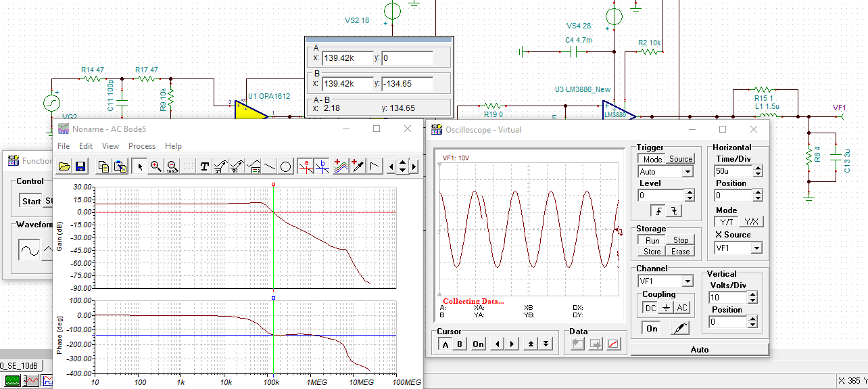Open the Trigger mode Auto dropdown
Screen dimensions: 868x389
tap(688, 172)
